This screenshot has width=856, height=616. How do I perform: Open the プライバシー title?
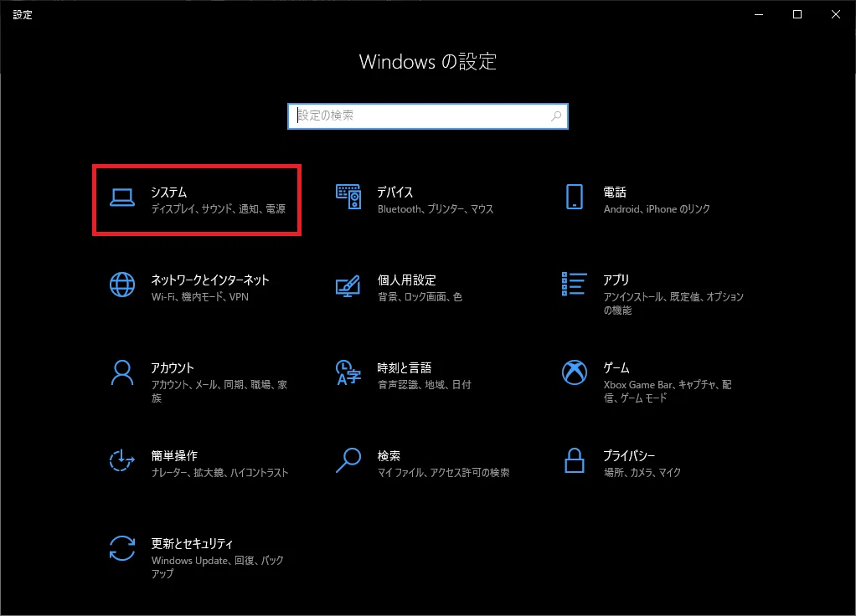click(629, 455)
